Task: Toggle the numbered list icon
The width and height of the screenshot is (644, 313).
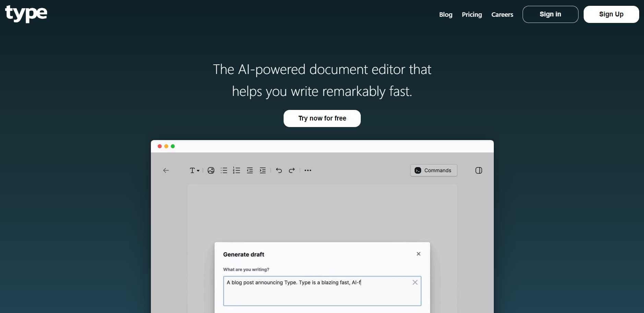Action: click(237, 170)
